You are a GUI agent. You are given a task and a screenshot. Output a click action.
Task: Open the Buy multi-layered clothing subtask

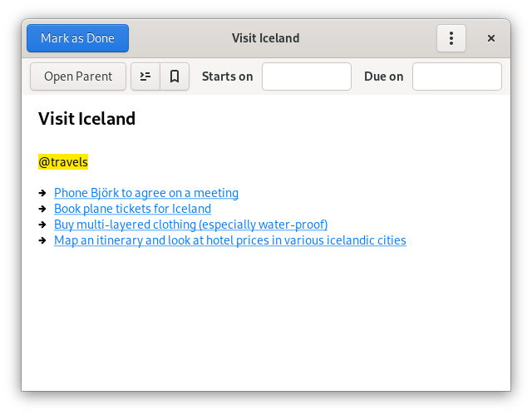191,225
